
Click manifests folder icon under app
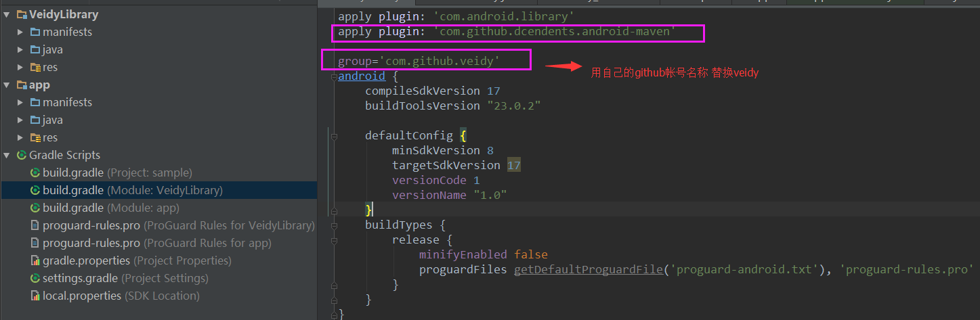click(x=35, y=102)
